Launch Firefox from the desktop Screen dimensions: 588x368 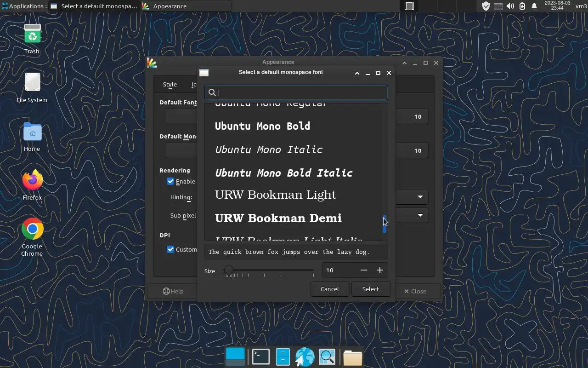(x=32, y=185)
